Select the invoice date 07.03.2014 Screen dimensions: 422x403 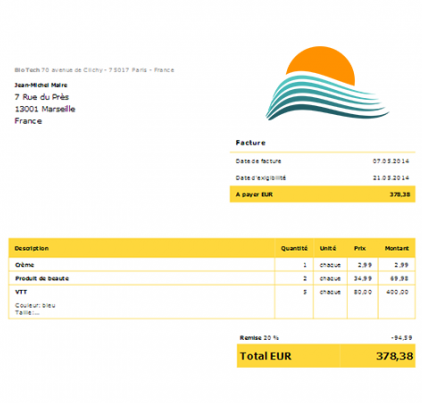coord(391,161)
